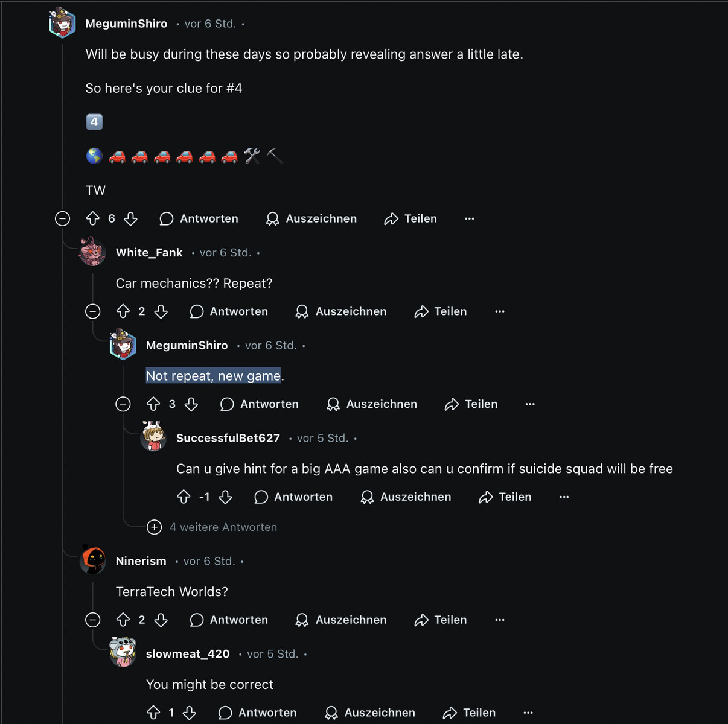Reply to White_Fank via Antworten

tap(229, 311)
